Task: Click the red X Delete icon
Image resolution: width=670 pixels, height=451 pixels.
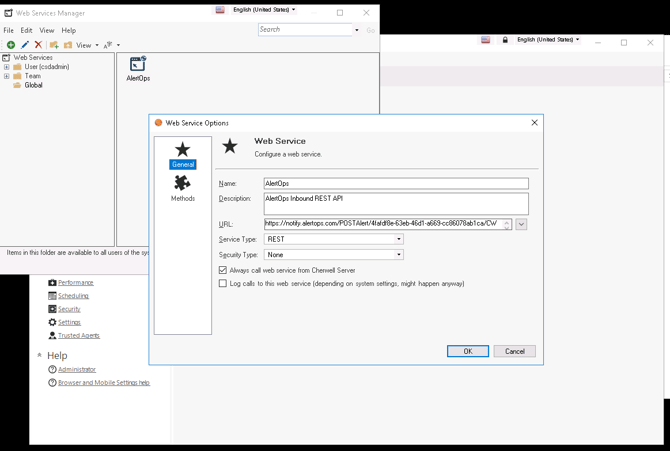Action: pyautogui.click(x=38, y=45)
